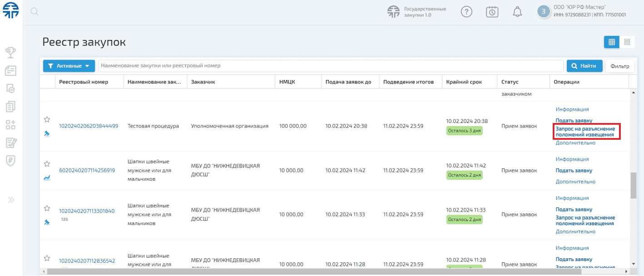This screenshot has width=644, height=276.
Task: Star the Тестовая процедура purchase as favorite
Action: tap(47, 119)
